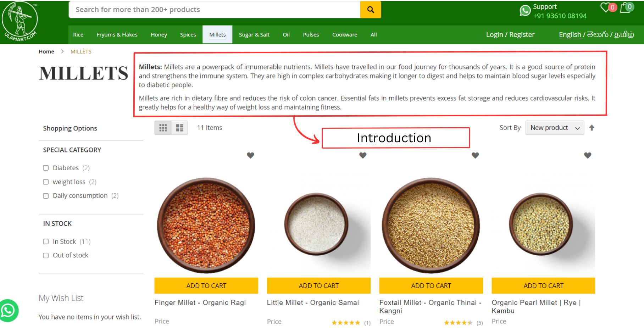Viewport: 644px width, 328px height.
Task: Check the Out of stock filter
Action: 46,255
